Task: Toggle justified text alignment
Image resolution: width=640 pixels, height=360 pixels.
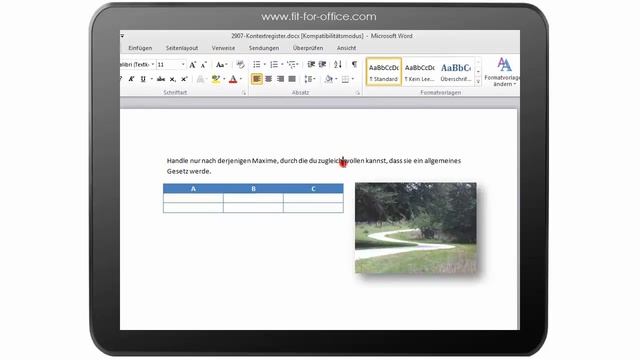Action: 292,79
